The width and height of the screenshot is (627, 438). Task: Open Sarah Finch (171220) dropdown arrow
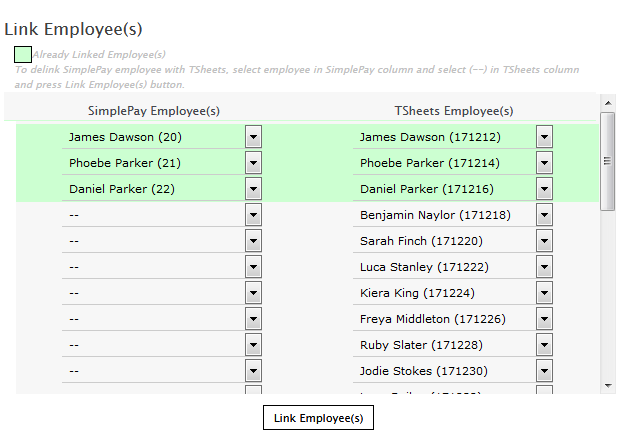click(x=544, y=241)
